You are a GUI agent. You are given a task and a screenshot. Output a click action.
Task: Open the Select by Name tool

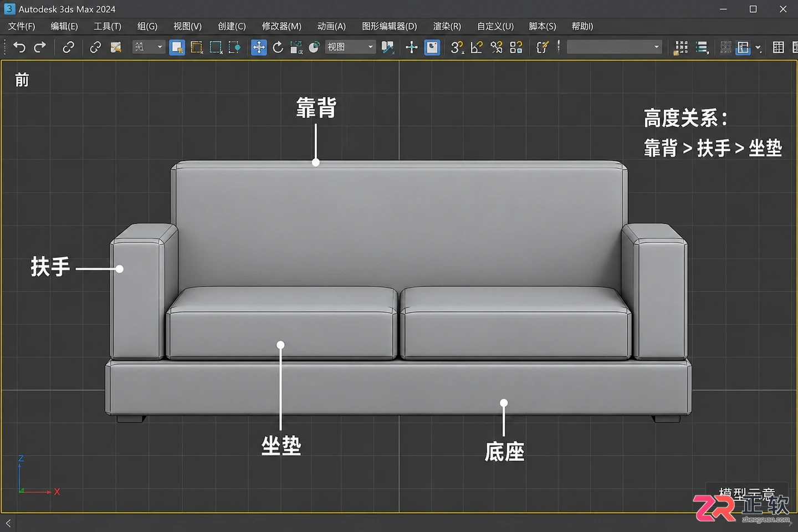pyautogui.click(x=197, y=47)
